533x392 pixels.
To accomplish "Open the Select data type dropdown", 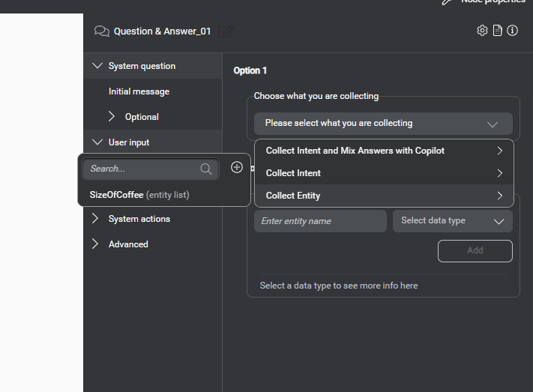I will [x=452, y=221].
